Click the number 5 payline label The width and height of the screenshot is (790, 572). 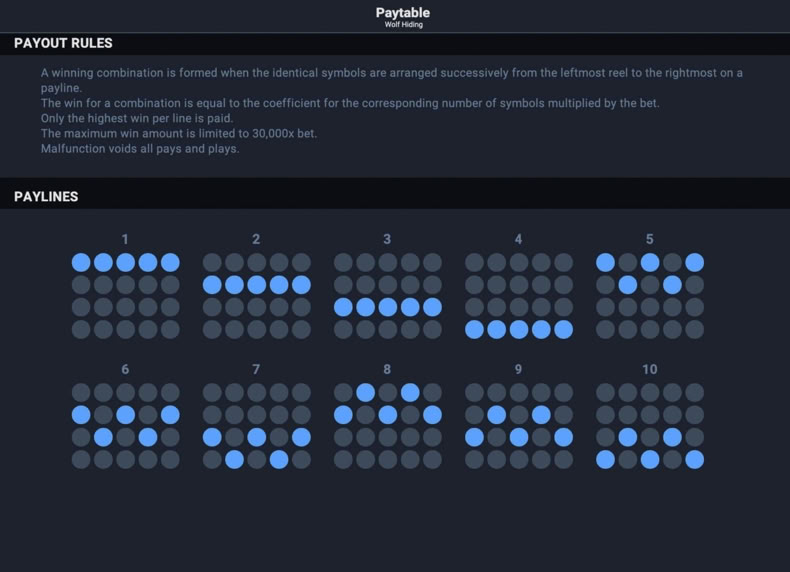click(649, 239)
